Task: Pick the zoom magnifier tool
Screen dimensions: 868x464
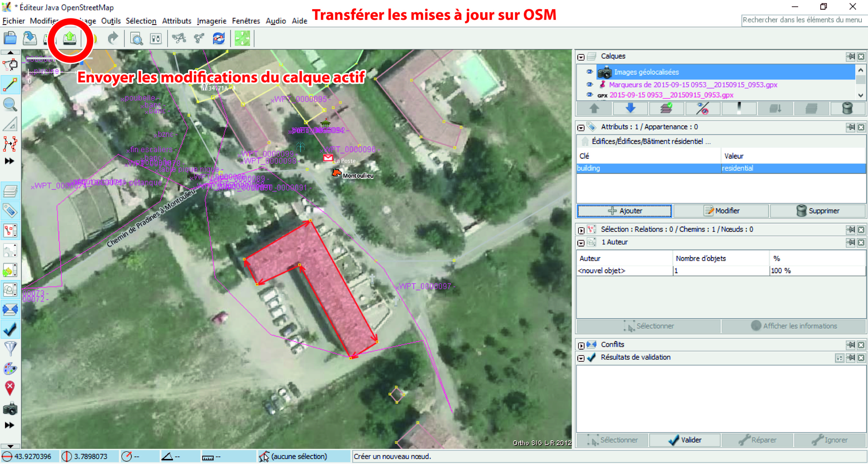Action: [x=10, y=105]
